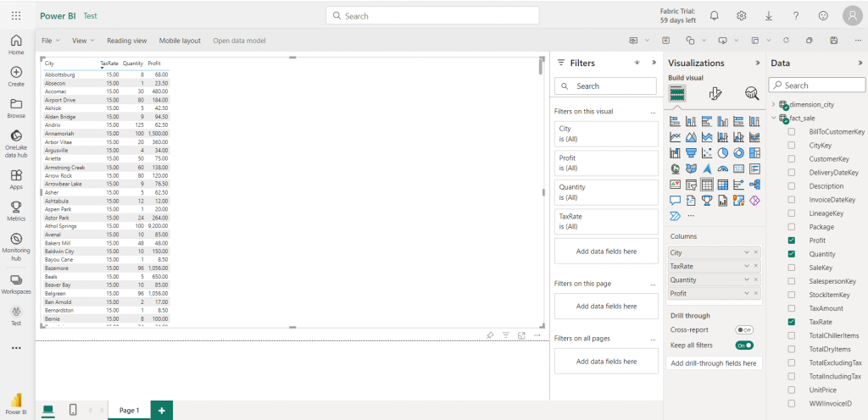The image size is (868, 420).
Task: Turn off Keep all filters toggle
Action: tap(744, 345)
